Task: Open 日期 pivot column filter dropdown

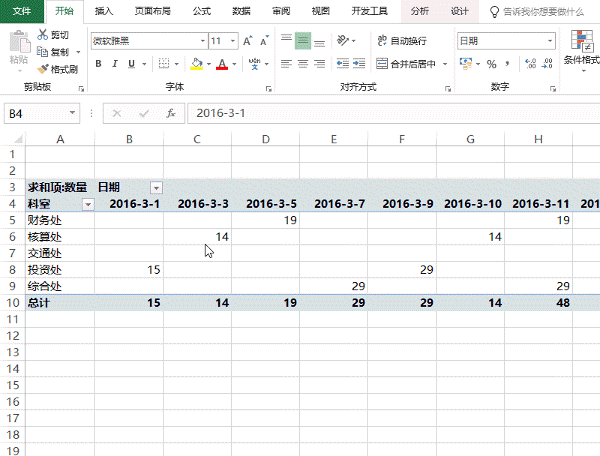Action: [156, 188]
